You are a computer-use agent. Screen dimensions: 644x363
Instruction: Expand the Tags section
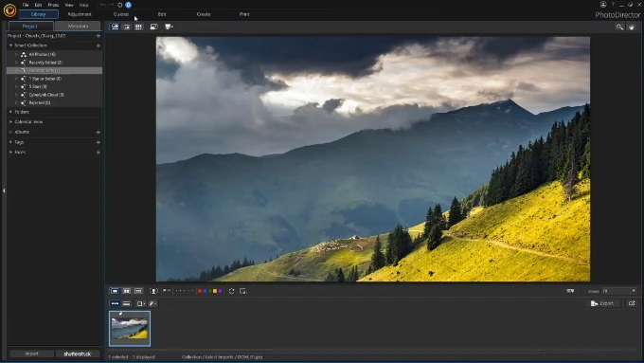10,142
